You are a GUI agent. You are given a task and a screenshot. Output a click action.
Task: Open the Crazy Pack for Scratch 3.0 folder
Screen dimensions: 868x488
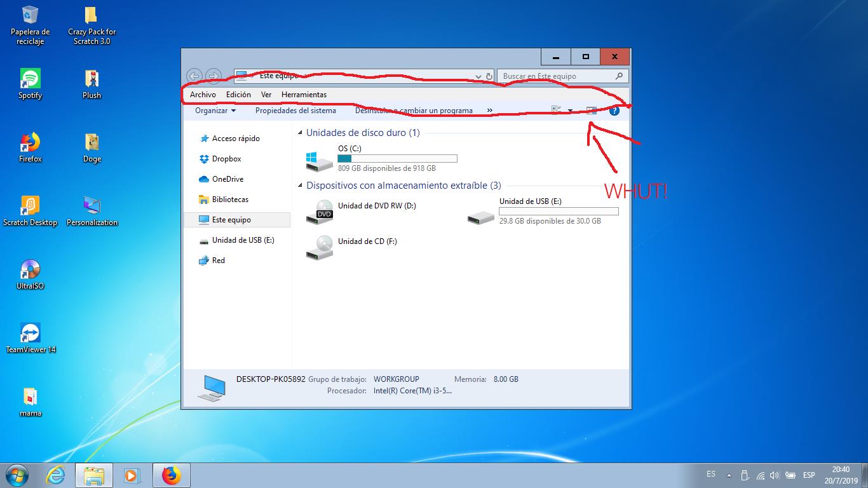pos(92,25)
